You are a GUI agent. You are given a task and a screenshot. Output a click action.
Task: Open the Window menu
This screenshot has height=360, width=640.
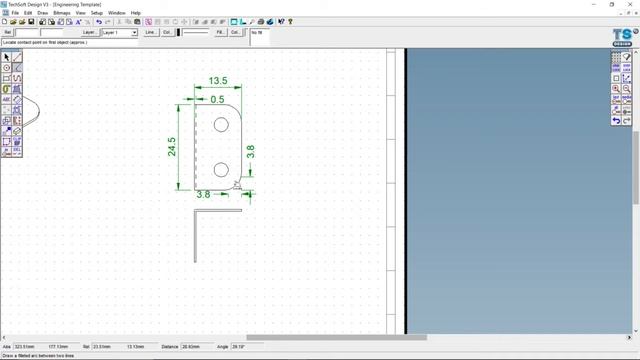click(117, 13)
